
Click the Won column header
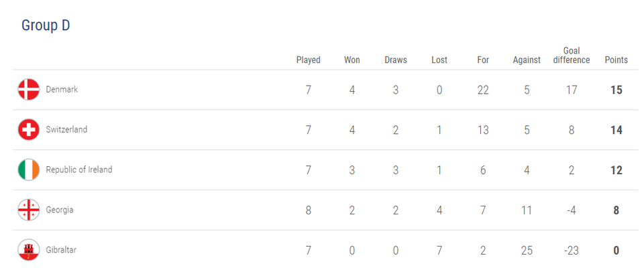[352, 60]
